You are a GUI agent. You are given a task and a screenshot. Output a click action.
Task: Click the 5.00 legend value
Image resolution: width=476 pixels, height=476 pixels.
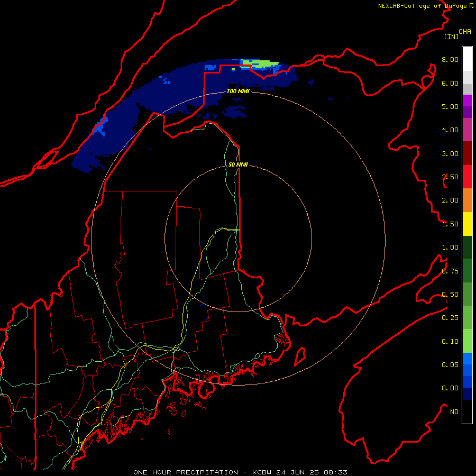coord(450,106)
